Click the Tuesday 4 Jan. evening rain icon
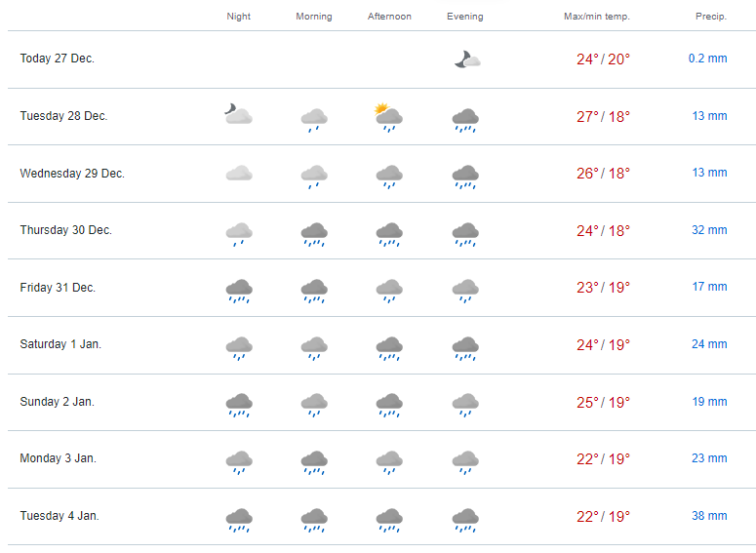The image size is (756, 553). [x=465, y=520]
